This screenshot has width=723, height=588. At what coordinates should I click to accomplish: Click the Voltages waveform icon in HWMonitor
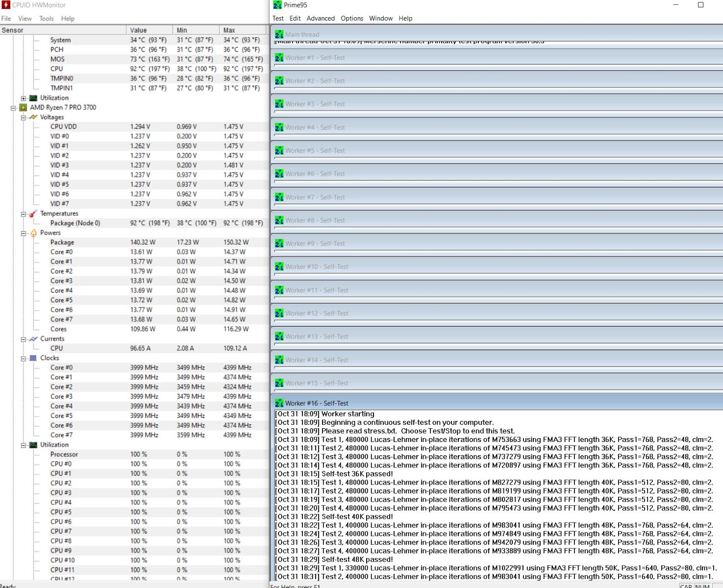(x=33, y=117)
